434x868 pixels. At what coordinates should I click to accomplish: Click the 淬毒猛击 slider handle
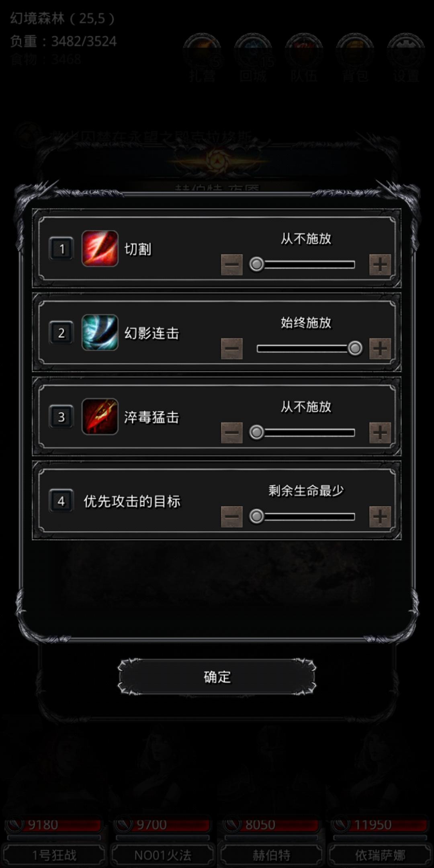(257, 432)
